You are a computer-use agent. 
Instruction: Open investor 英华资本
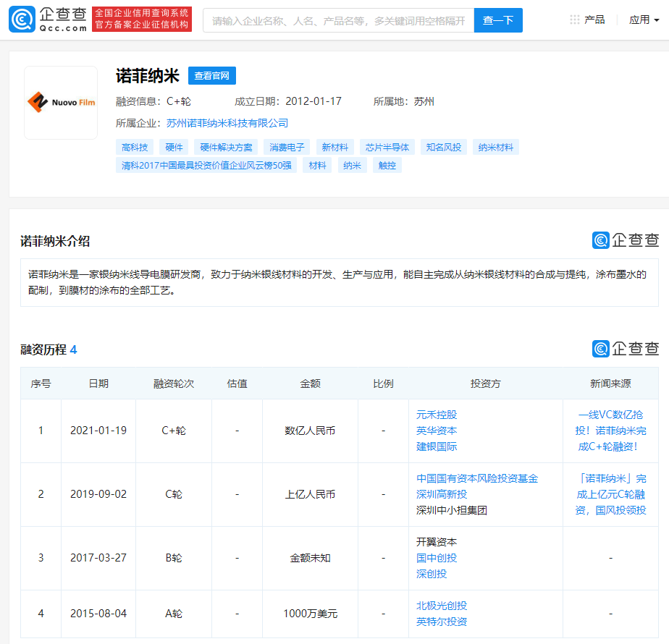pos(437,431)
